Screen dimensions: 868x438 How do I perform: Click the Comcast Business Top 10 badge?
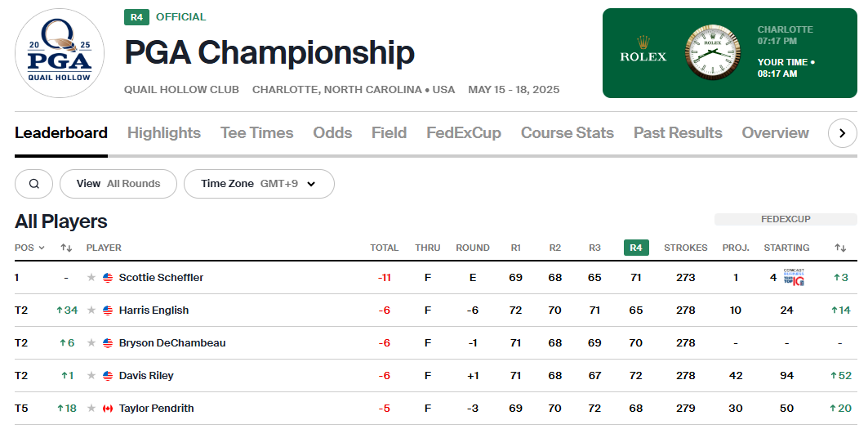coord(794,277)
